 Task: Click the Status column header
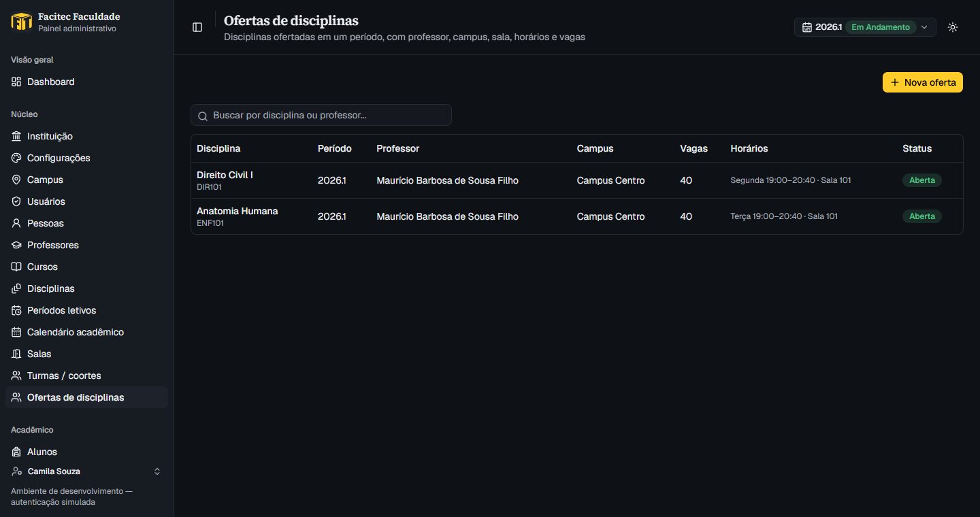pos(917,148)
